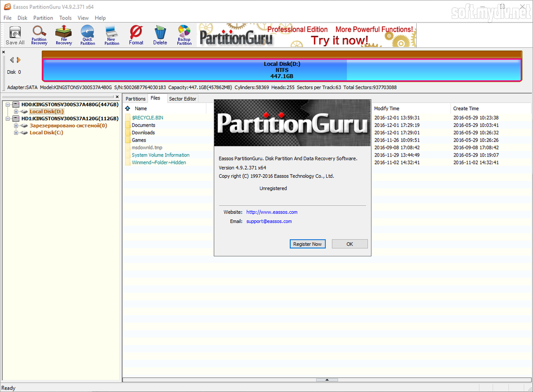Click the Local Disk(D:) partition icon in tree

[x=24, y=111]
